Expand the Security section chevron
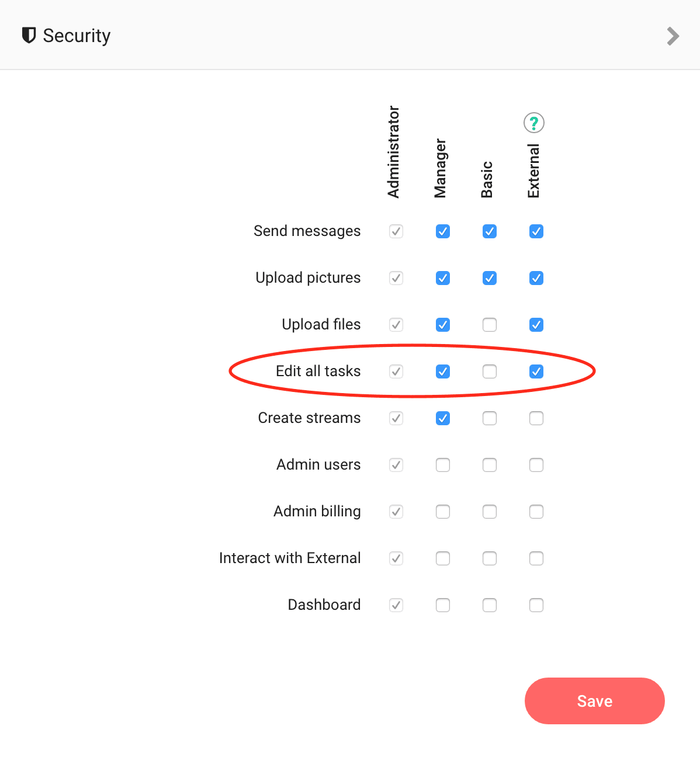Image resolution: width=700 pixels, height=757 pixels. click(x=673, y=36)
